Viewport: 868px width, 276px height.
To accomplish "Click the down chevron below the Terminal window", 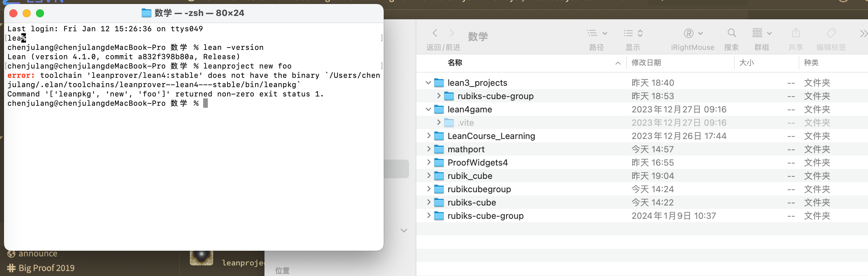I will tap(404, 230).
